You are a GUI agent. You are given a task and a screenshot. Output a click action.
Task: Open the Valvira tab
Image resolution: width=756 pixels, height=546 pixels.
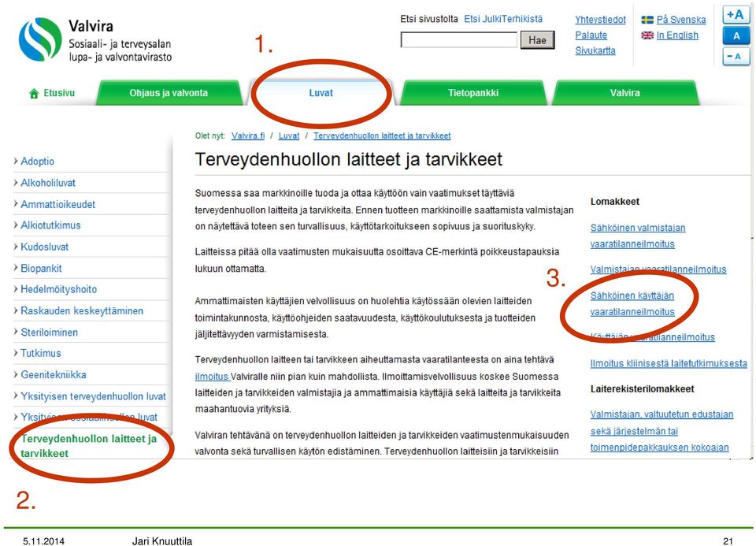(624, 93)
